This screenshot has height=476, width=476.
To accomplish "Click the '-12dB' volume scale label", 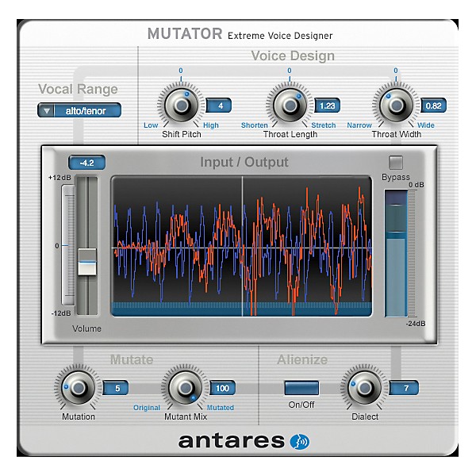I will click(61, 313).
